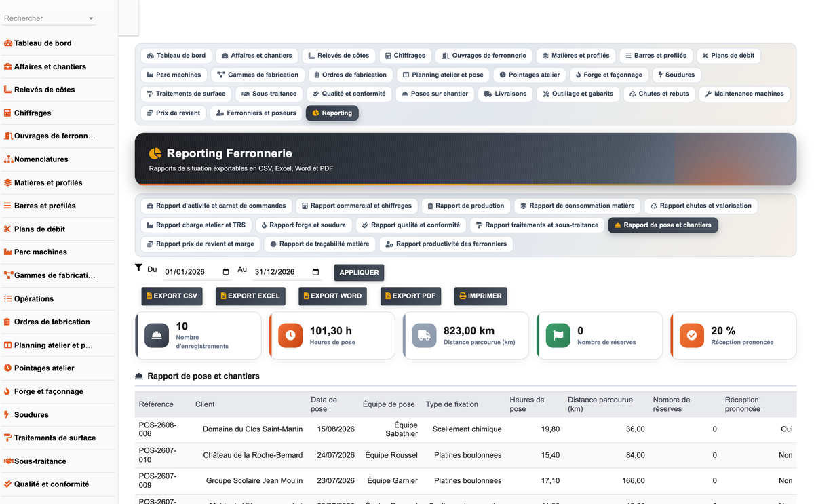This screenshot has width=814, height=504.
Task: Click the Parc machines sidebar icon
Action: pyautogui.click(x=8, y=252)
